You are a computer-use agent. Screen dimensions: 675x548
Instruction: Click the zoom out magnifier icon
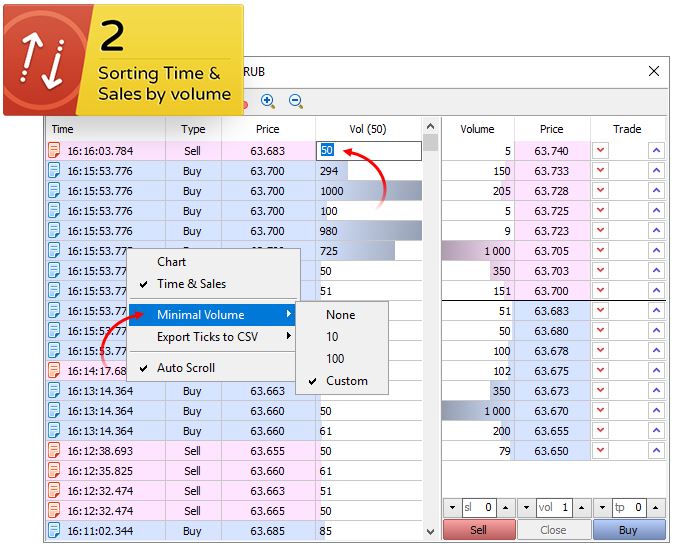296,101
